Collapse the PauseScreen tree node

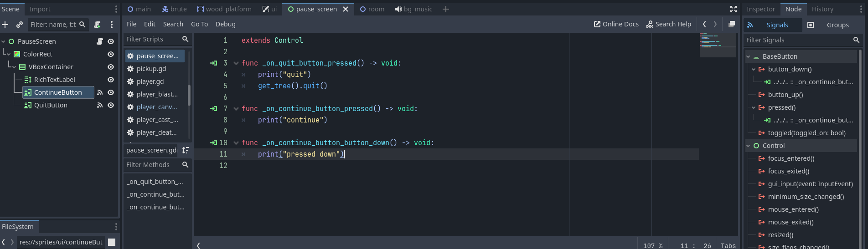coord(4,41)
